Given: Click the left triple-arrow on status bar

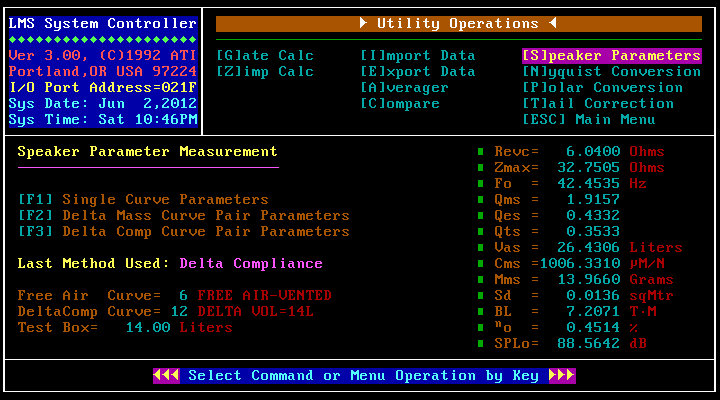Looking at the screenshot, I should click(166, 376).
